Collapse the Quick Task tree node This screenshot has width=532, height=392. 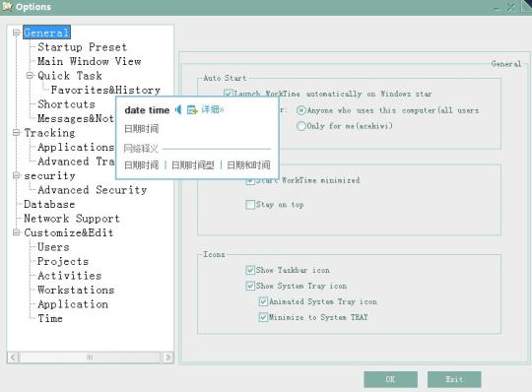(30, 75)
